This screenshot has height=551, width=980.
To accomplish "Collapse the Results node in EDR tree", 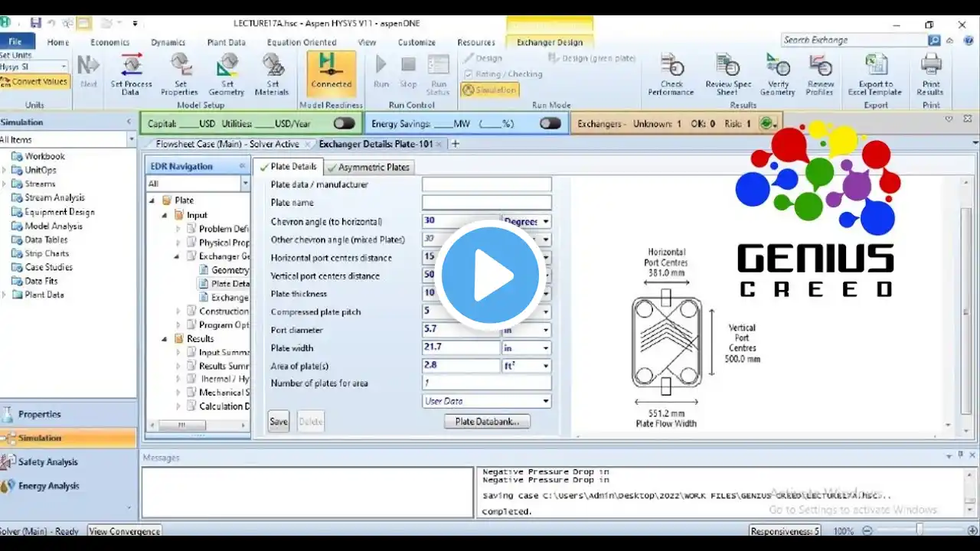I will click(164, 339).
